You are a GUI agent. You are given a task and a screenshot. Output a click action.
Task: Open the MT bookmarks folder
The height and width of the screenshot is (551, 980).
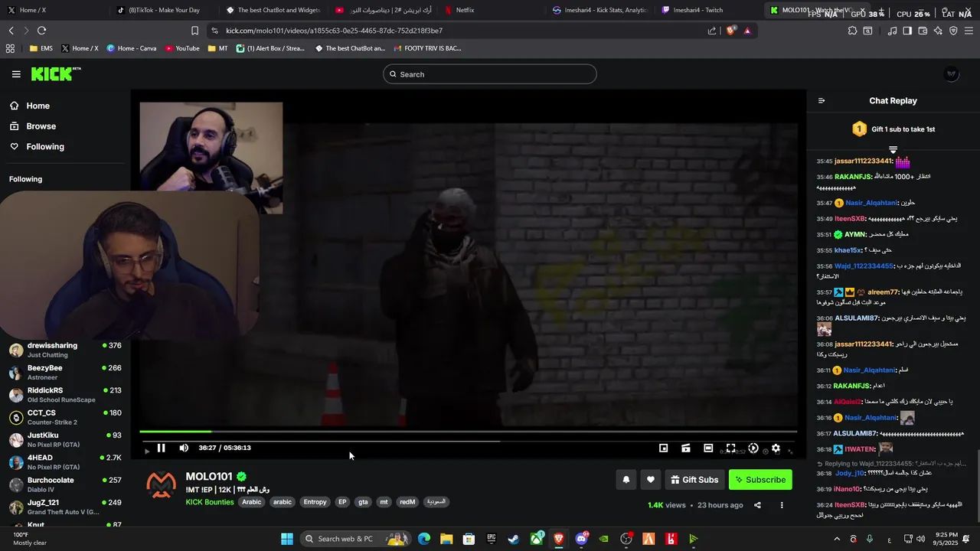[217, 48]
